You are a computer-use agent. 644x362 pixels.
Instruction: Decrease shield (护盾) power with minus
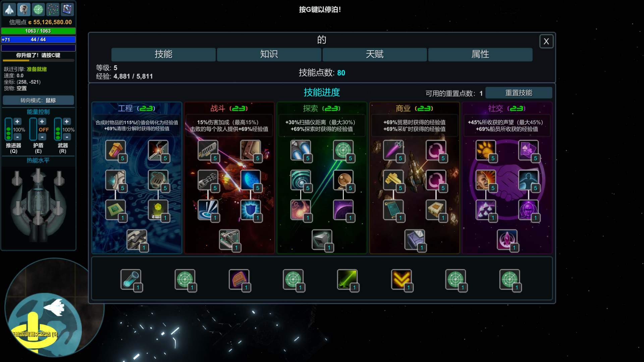(42, 137)
